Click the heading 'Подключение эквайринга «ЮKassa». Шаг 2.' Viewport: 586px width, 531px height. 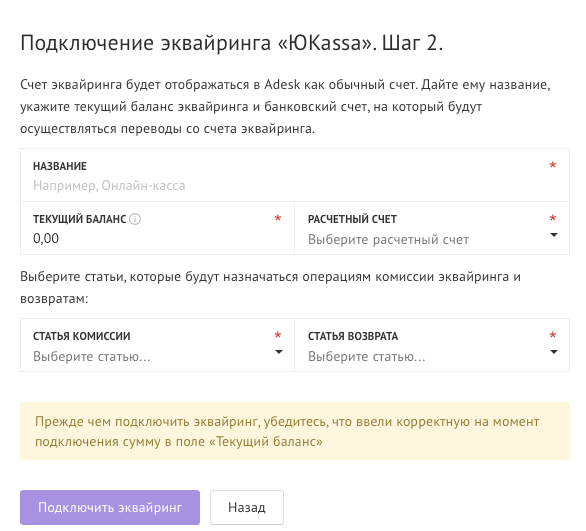pos(231,43)
